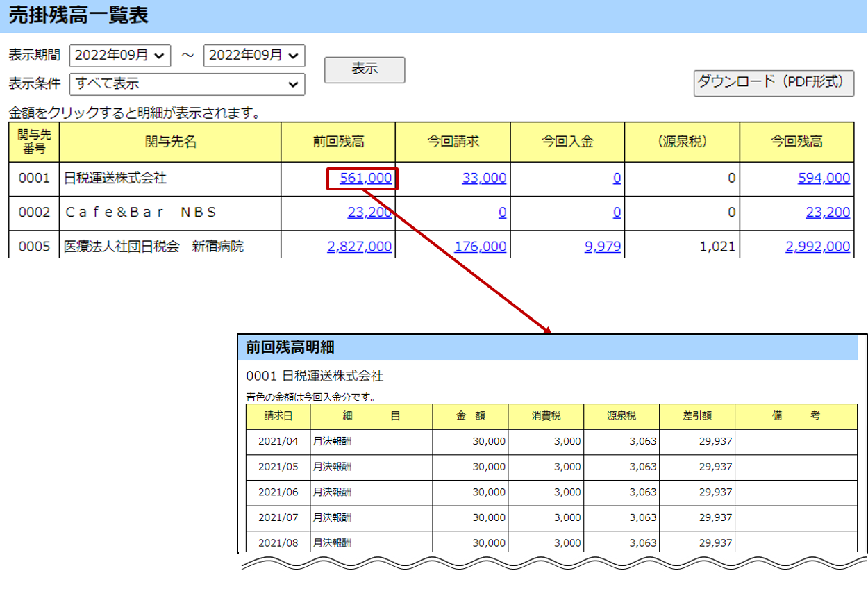Click the 0 current payment link for 日税運送株式会社

point(617,179)
